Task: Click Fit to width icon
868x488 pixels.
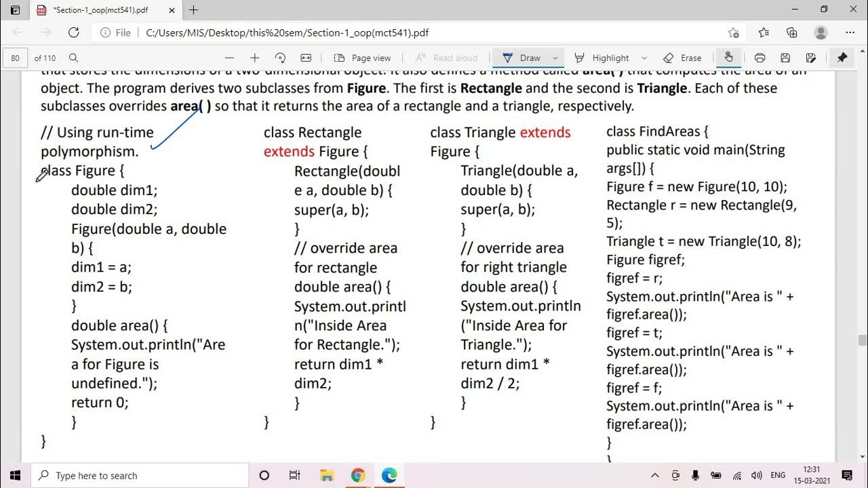Action: click(306, 58)
